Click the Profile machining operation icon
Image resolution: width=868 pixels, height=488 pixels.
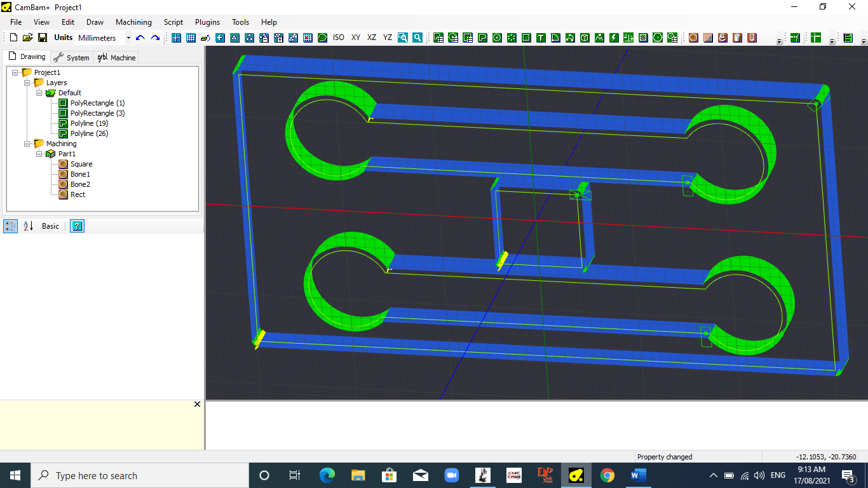click(x=693, y=37)
